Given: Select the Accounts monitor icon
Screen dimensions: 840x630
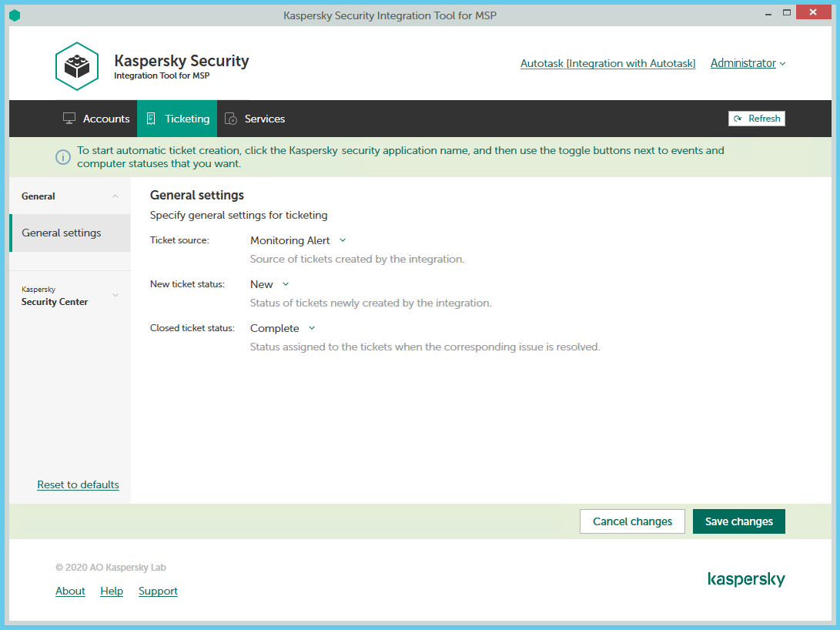Looking at the screenshot, I should pyautogui.click(x=68, y=118).
